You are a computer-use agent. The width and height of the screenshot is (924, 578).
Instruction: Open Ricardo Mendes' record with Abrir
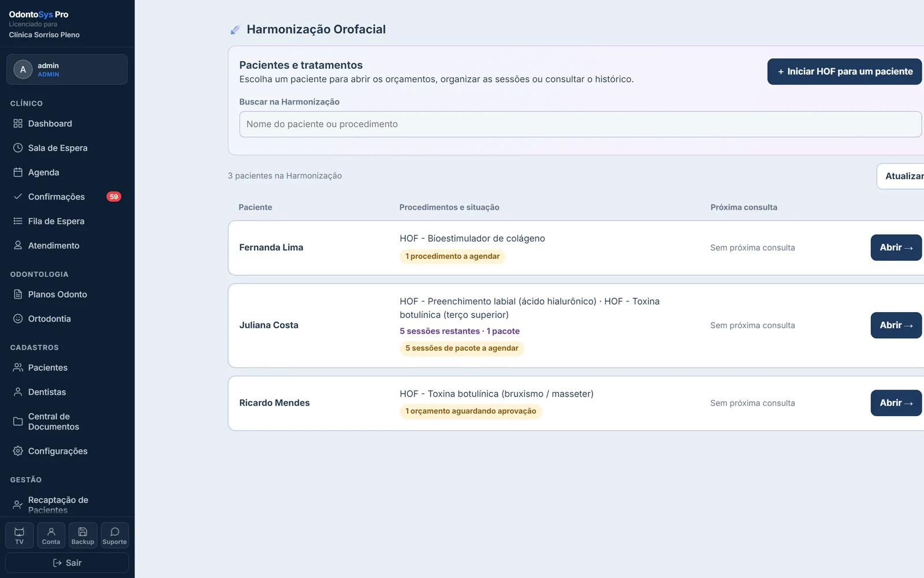(x=896, y=403)
